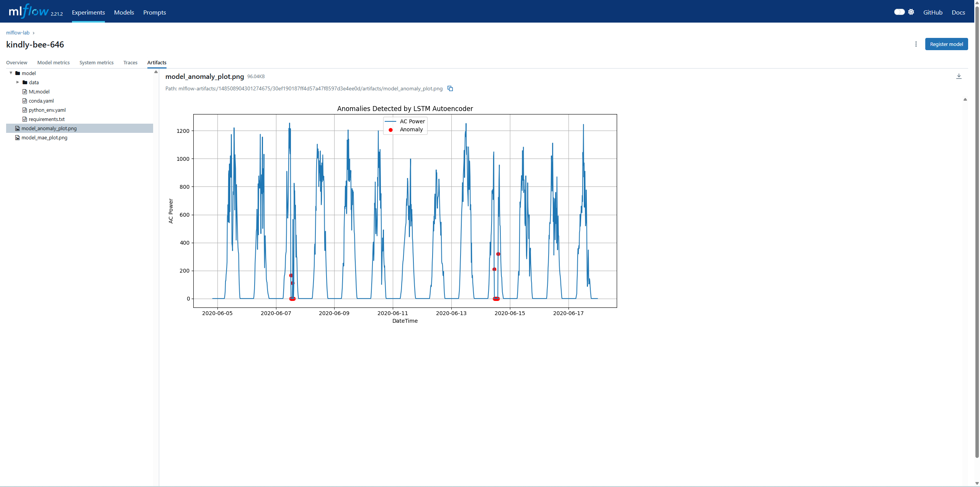
Task: Open python_env.yaml artifact
Action: click(47, 110)
